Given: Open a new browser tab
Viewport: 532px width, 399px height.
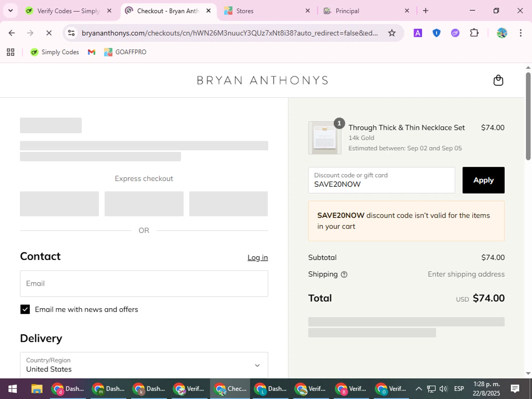Looking at the screenshot, I should tap(426, 11).
